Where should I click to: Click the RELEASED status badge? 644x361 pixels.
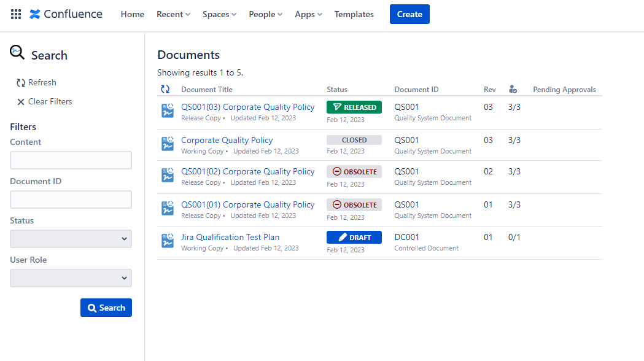coord(354,107)
